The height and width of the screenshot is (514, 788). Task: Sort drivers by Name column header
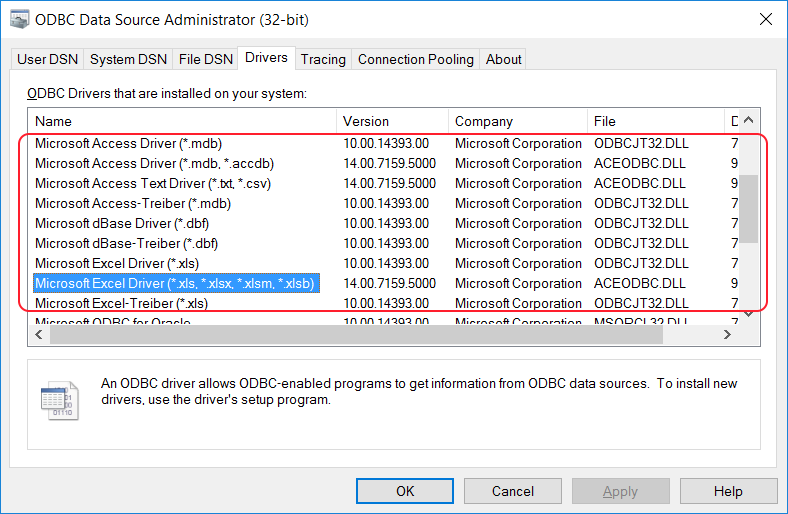[182, 121]
